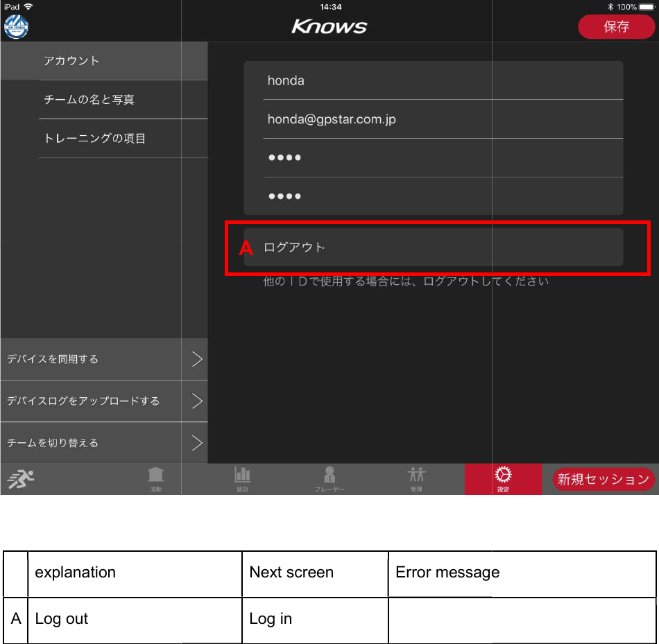Viewport: 659px width, 644px height.
Task: Click the 'explanation' header cell
Action: pos(135,573)
